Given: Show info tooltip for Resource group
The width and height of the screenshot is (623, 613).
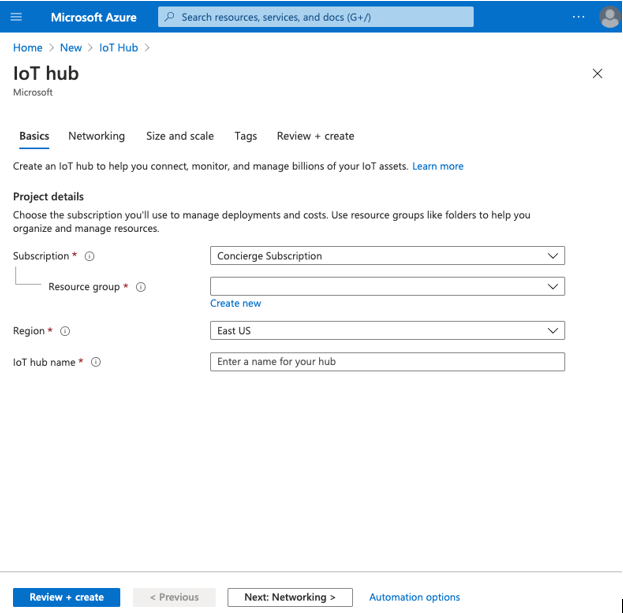Looking at the screenshot, I should pos(141,287).
